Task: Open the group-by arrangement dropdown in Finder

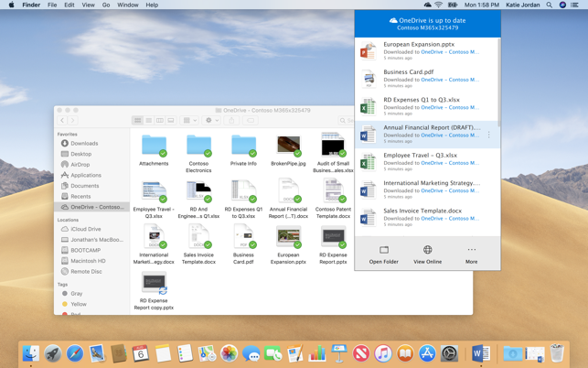Action: pos(189,120)
